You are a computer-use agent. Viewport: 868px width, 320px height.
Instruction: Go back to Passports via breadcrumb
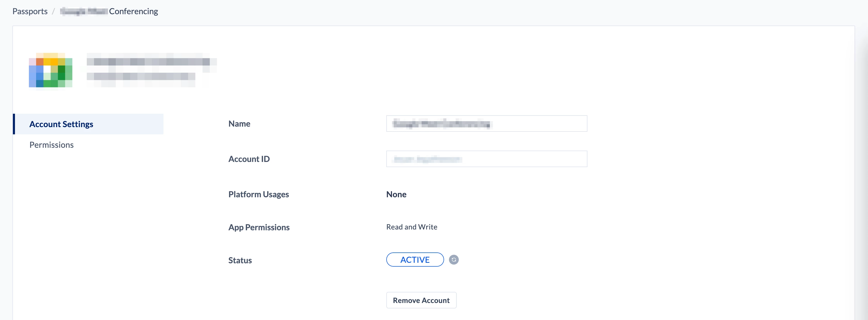point(30,11)
